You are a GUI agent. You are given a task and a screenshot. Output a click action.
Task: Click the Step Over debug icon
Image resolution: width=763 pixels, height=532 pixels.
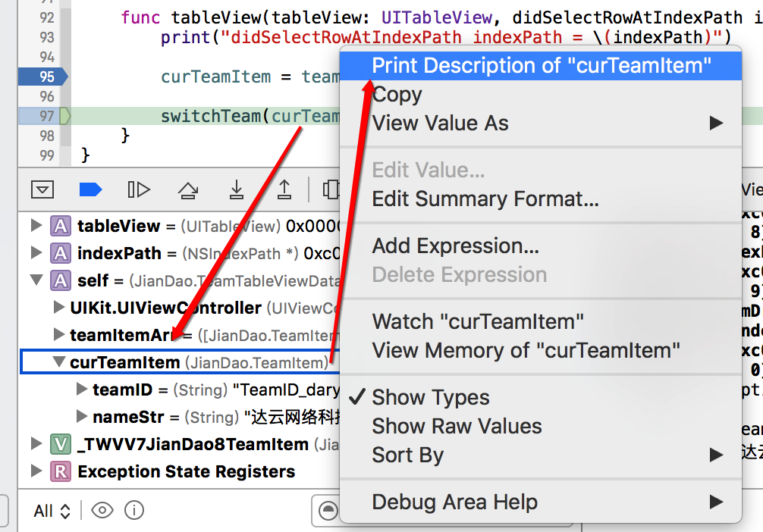[x=188, y=190]
